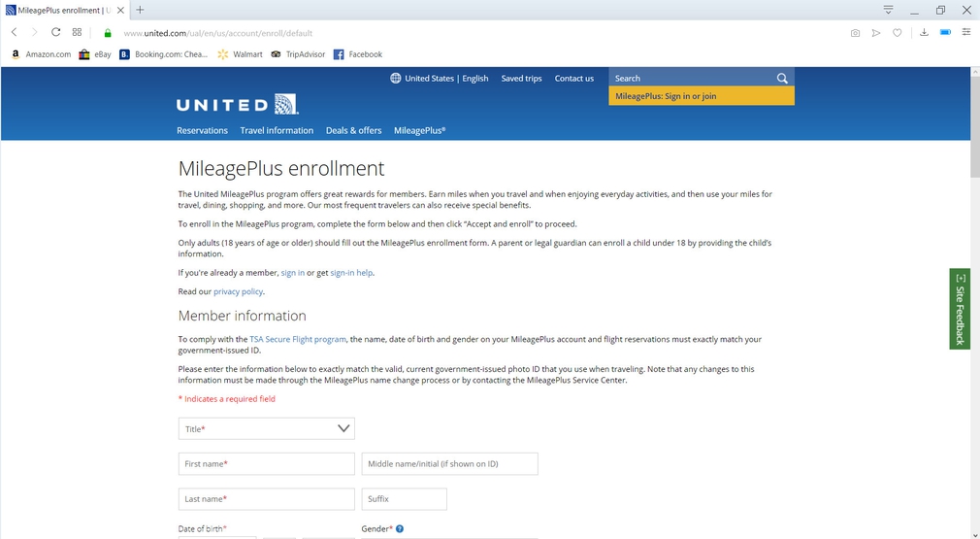
Task: Open Reservations menu
Action: click(x=202, y=131)
